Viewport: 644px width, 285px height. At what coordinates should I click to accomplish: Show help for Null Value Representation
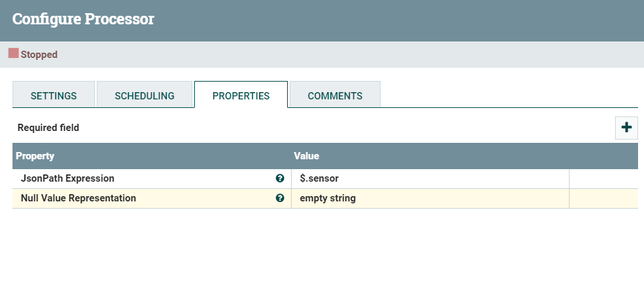tap(280, 198)
